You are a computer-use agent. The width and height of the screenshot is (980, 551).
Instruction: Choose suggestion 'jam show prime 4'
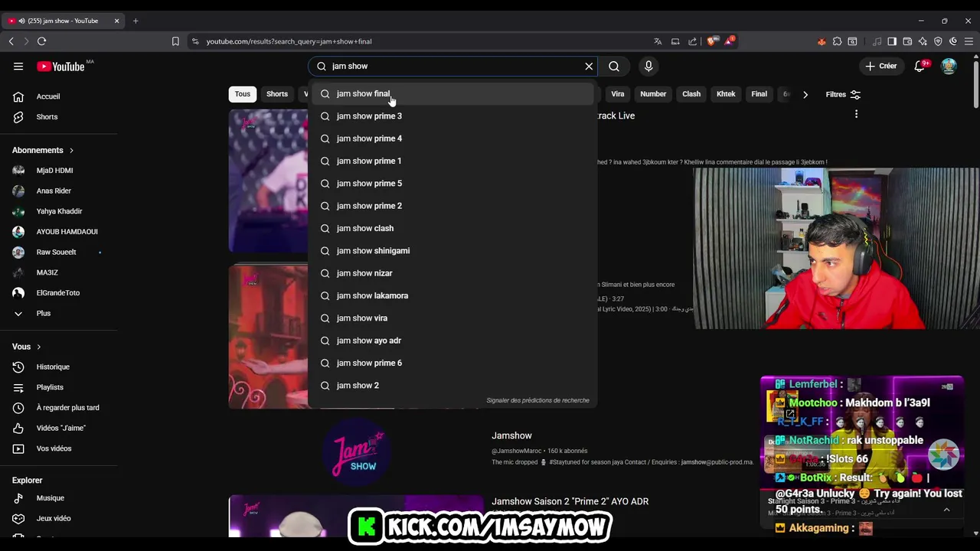tap(452, 139)
